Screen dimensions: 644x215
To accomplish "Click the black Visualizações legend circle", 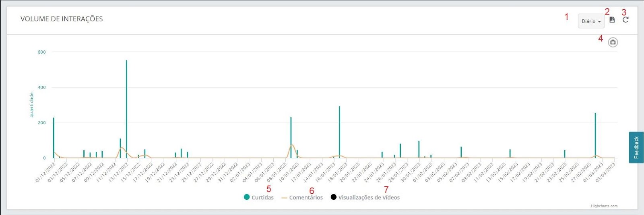I will tap(333, 197).
